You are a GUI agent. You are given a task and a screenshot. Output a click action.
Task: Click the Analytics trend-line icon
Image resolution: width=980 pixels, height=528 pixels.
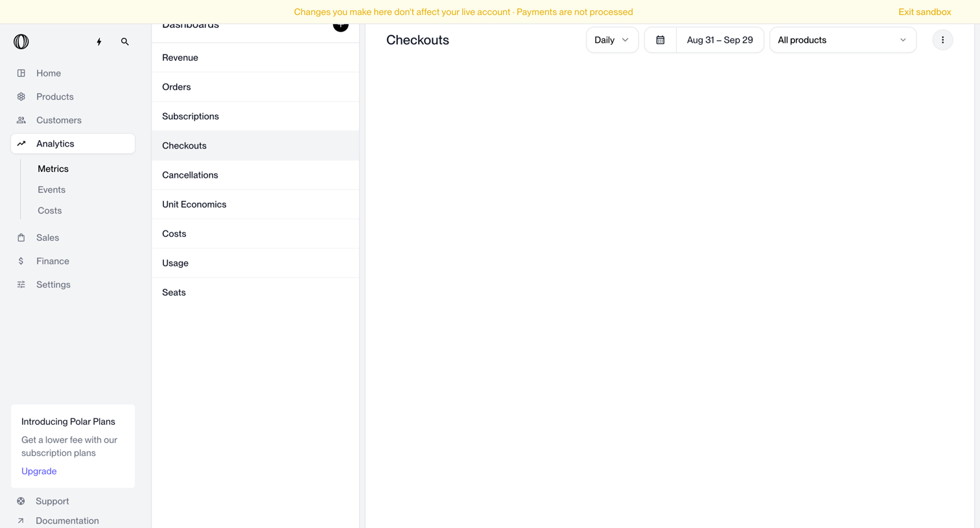pyautogui.click(x=21, y=143)
